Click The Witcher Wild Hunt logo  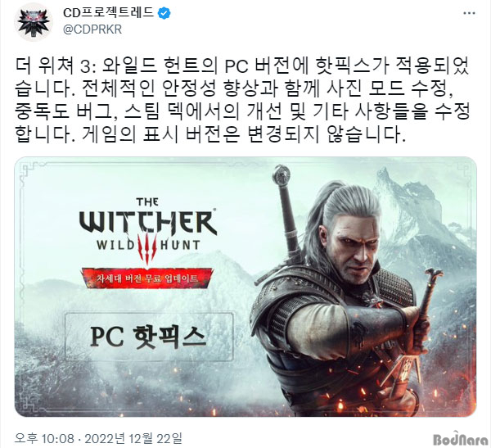point(148,230)
